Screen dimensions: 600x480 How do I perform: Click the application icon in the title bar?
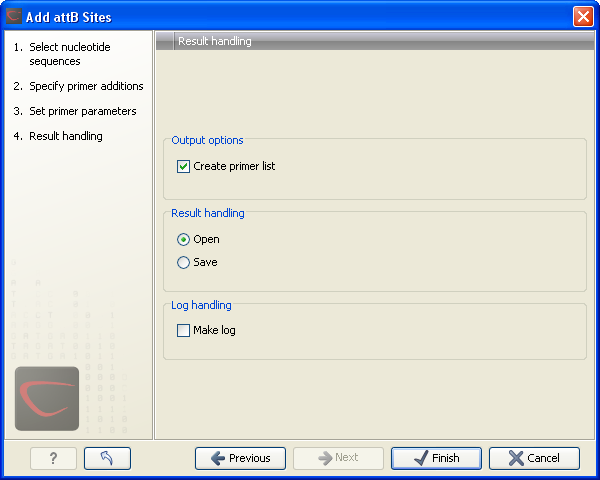coord(14,16)
